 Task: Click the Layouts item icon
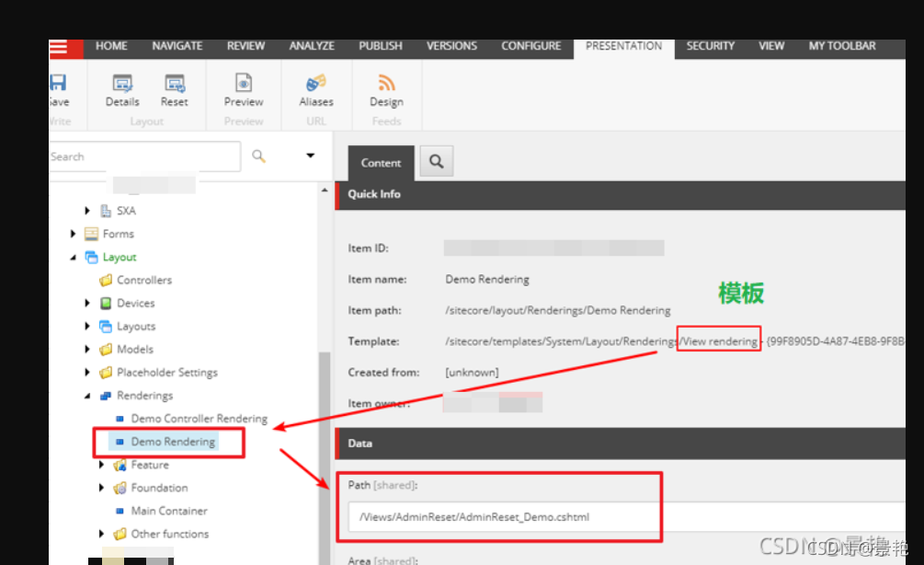point(106,326)
